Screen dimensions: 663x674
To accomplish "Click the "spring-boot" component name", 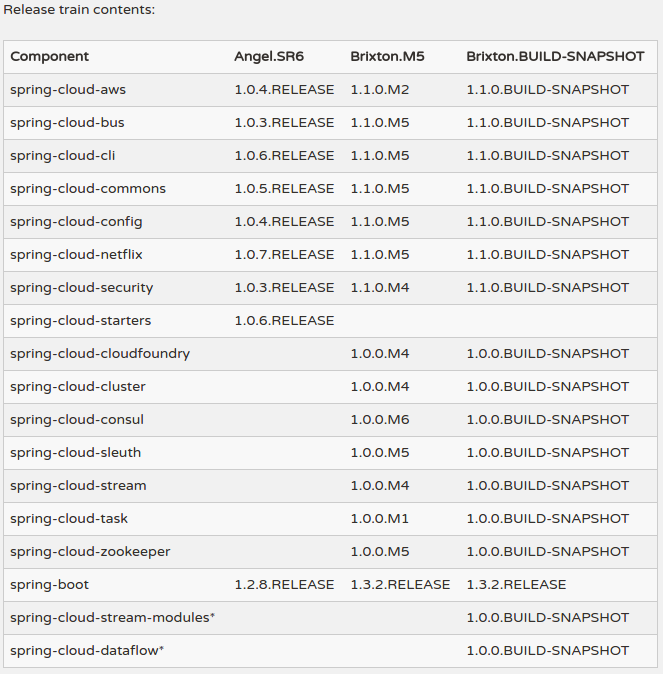I will 49,585.
